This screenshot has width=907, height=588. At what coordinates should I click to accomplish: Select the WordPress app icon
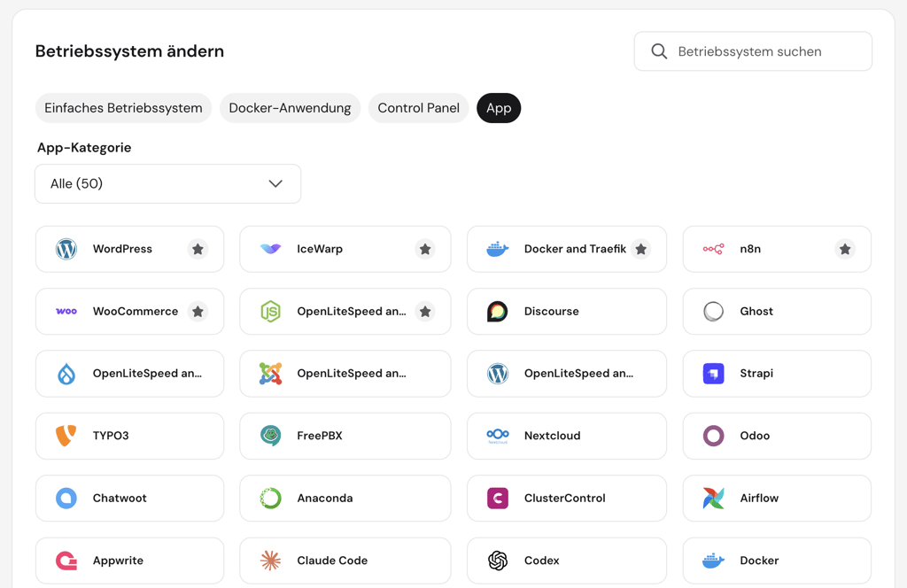coord(66,249)
